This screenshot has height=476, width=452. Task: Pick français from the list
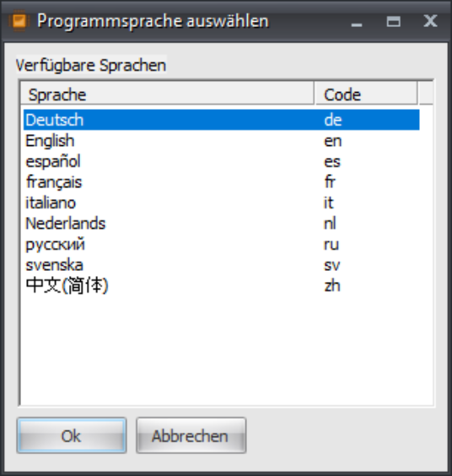pyautogui.click(x=222, y=181)
